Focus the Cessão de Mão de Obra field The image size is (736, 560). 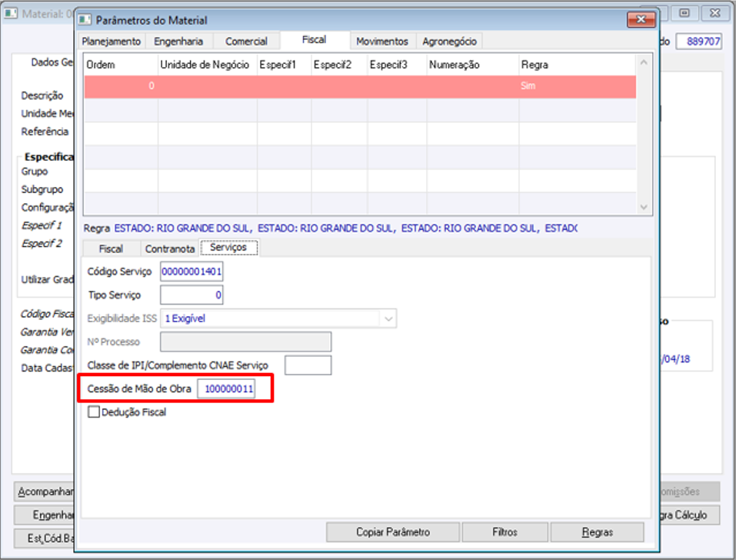226,389
